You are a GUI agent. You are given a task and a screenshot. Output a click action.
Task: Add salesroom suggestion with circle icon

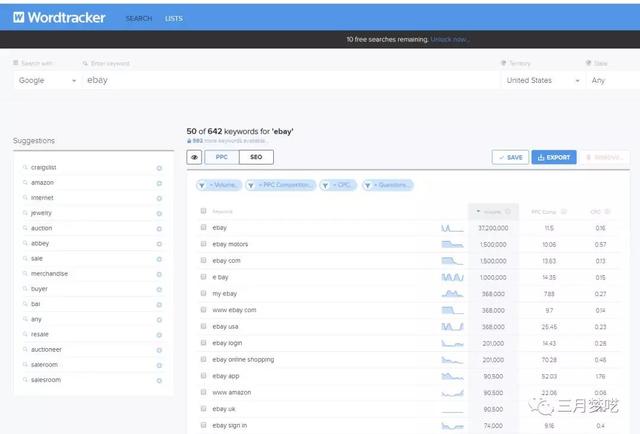coord(159,381)
